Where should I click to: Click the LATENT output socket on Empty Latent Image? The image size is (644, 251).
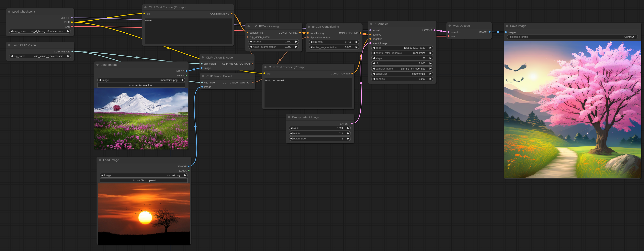(x=352, y=124)
